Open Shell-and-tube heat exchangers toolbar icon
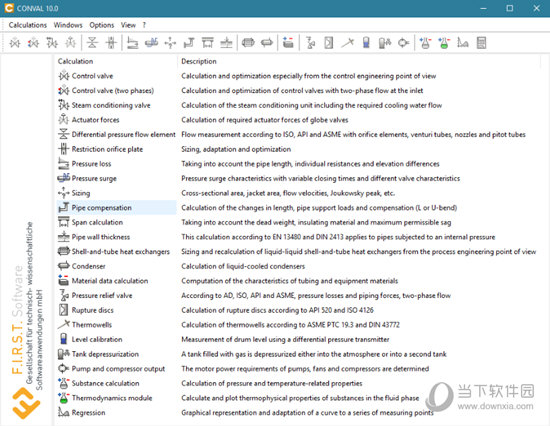 (x=248, y=43)
